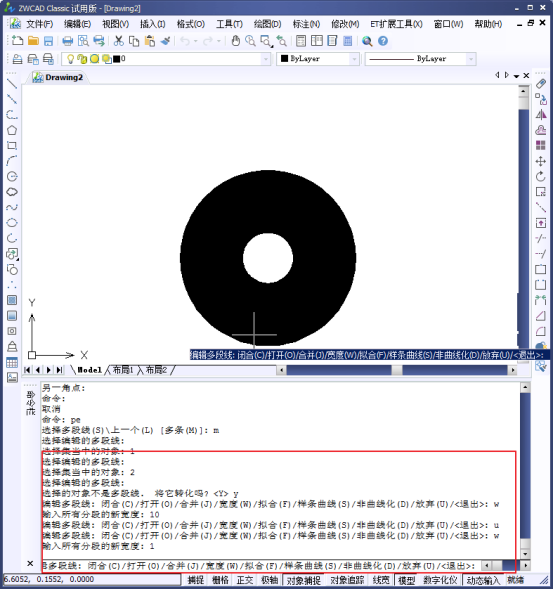Toggle 对象捕捉 object snap in the status bar

click(303, 580)
